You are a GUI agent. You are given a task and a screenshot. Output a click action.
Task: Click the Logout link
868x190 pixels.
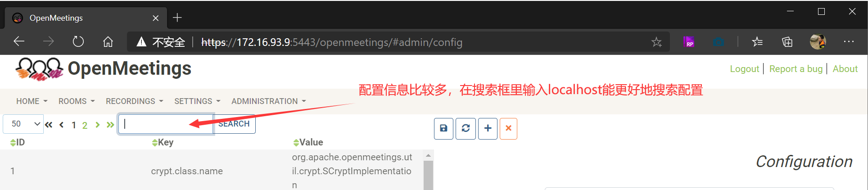point(744,69)
